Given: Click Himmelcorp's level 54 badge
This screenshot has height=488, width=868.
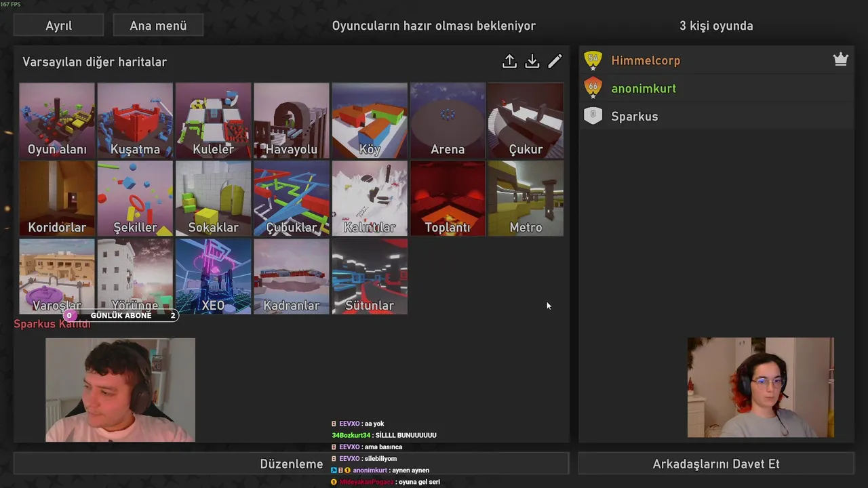Looking at the screenshot, I should 593,60.
